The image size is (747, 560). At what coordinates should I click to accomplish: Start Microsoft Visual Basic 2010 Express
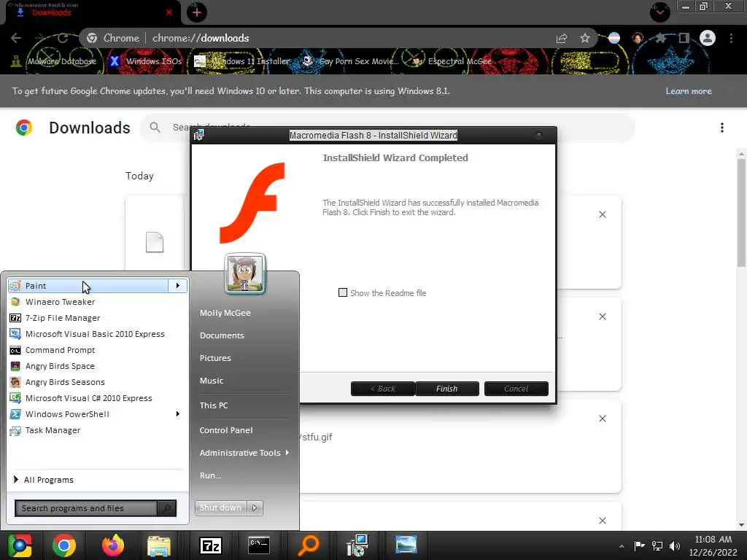(95, 334)
